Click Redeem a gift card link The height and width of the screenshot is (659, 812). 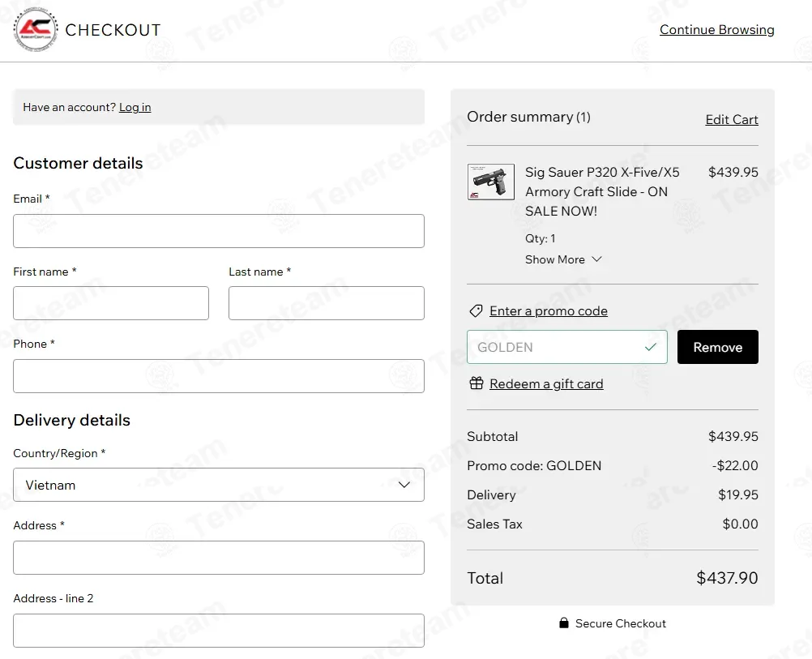[x=546, y=383]
